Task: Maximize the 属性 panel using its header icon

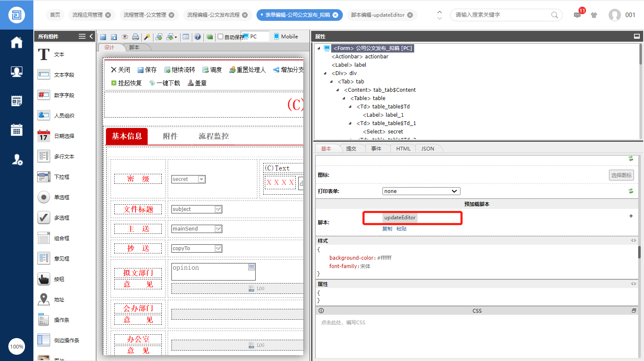Action: (637, 36)
